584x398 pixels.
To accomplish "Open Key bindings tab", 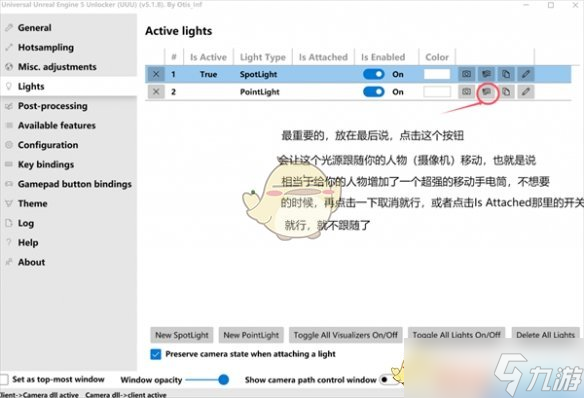I will coord(69,165).
